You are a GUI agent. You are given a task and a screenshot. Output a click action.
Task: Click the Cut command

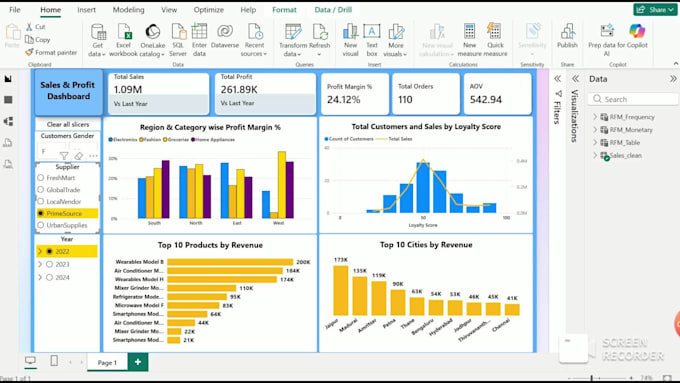[36, 27]
